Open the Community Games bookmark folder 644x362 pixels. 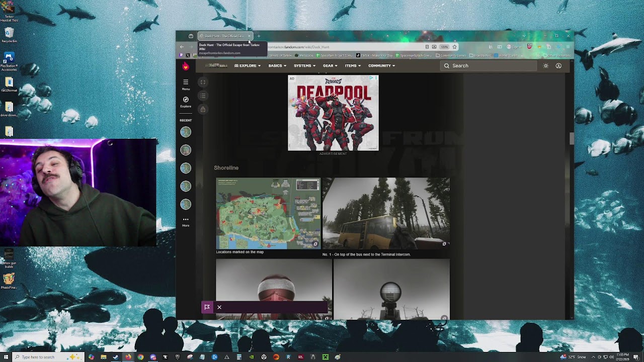point(450,55)
